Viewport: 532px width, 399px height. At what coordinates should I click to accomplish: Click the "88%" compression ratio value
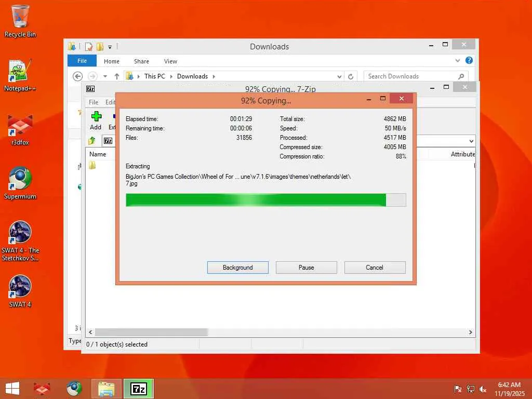401,156
